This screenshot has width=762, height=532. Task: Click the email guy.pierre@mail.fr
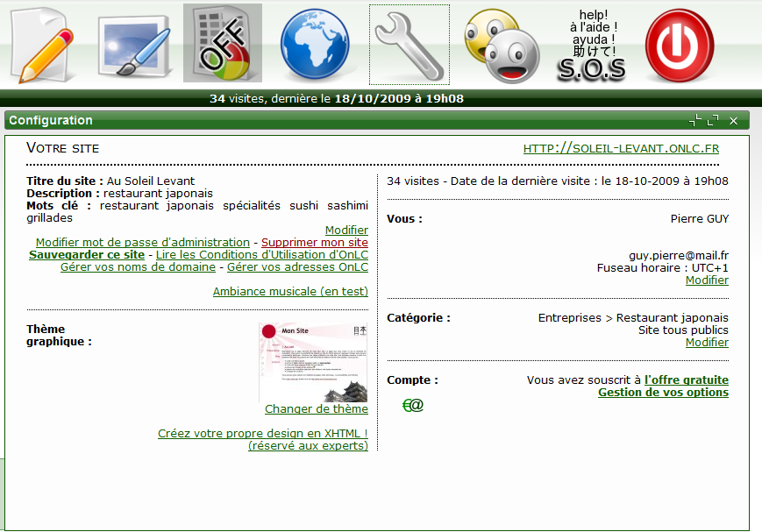click(679, 255)
